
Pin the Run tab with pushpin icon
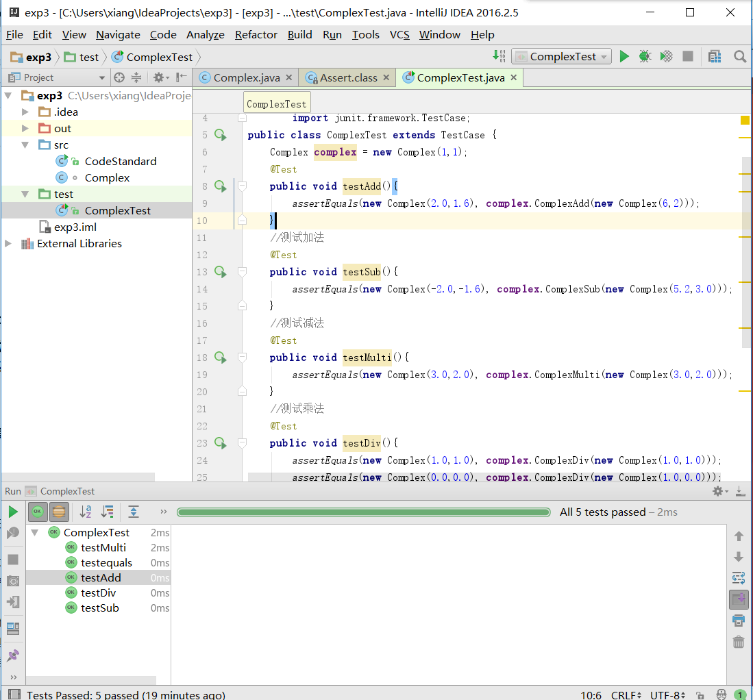click(x=14, y=655)
